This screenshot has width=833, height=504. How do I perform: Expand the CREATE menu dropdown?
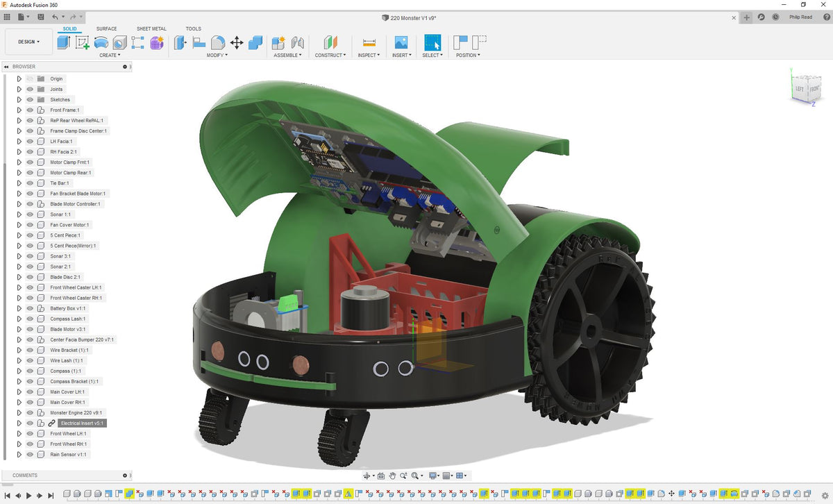(x=109, y=55)
